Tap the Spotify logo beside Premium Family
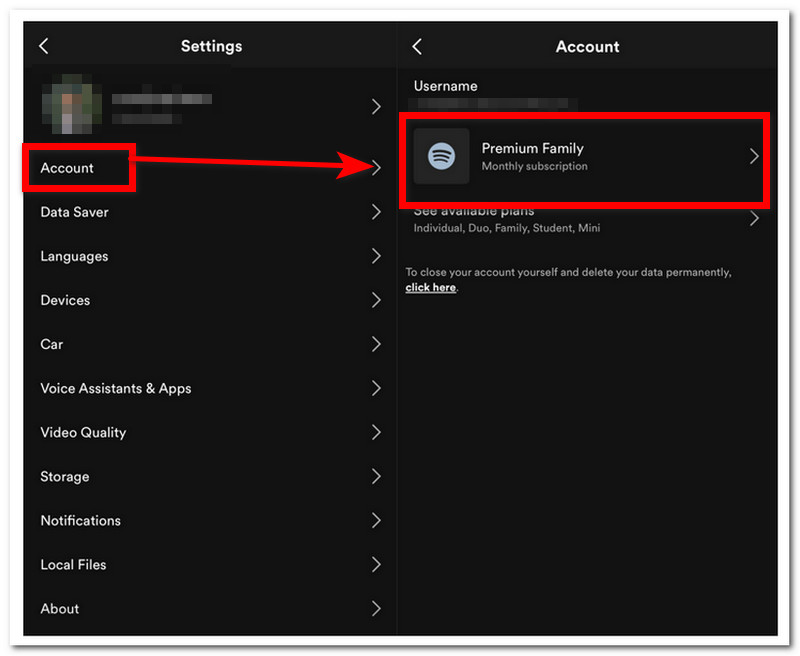This screenshot has width=800, height=656. (x=441, y=156)
